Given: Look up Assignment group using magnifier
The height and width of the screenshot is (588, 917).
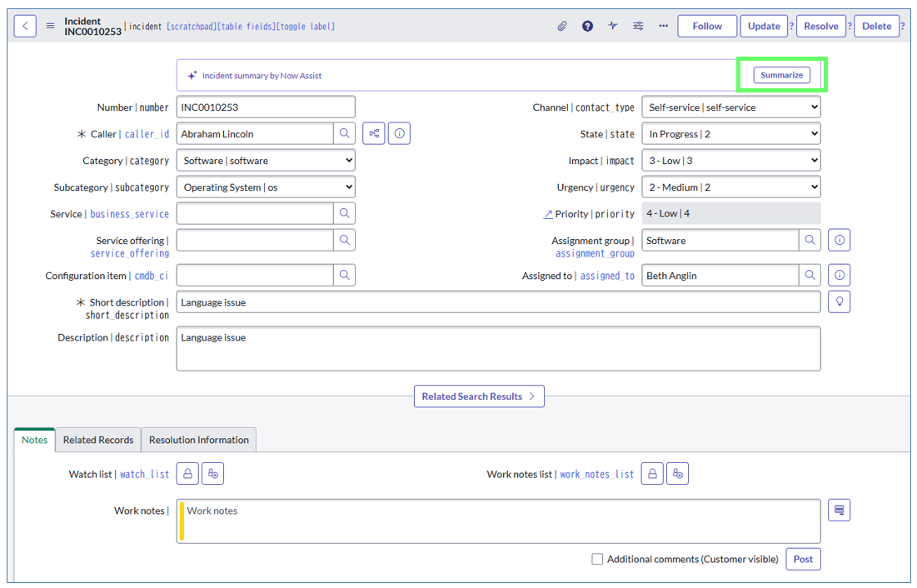Looking at the screenshot, I should pyautogui.click(x=810, y=240).
